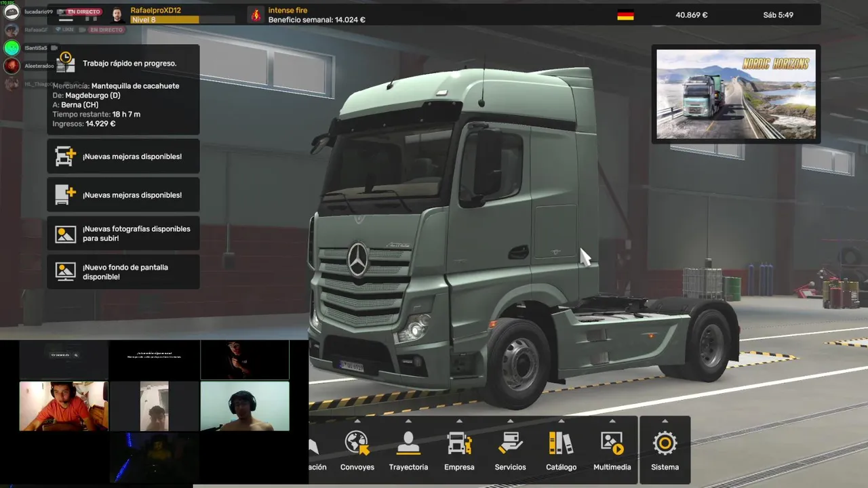Open ¡Nuevo fondo de pantalla disponible! notification
This screenshot has height=488, width=868.
123,272
